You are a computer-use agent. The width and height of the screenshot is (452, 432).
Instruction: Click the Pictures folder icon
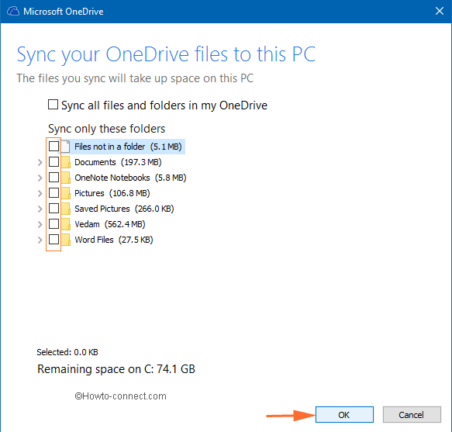click(x=66, y=193)
